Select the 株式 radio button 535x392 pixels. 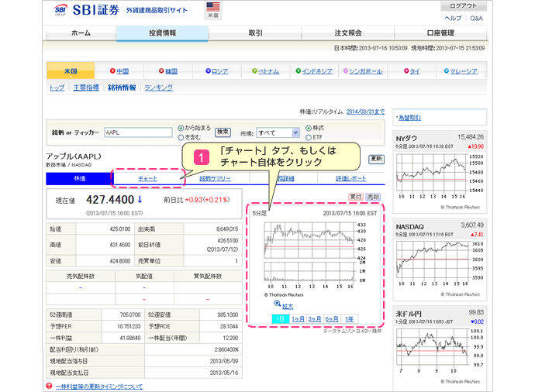(309, 129)
